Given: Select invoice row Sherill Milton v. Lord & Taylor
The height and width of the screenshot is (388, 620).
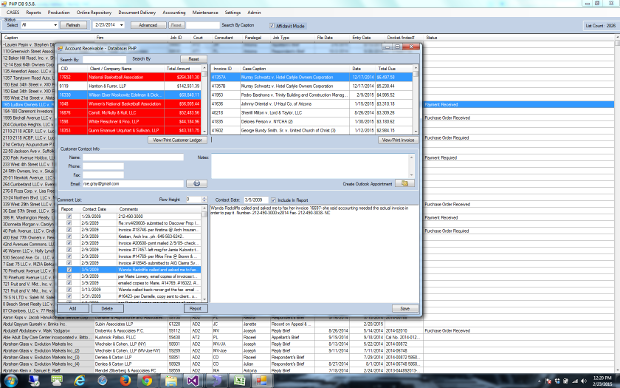Looking at the screenshot, I should (312, 113).
